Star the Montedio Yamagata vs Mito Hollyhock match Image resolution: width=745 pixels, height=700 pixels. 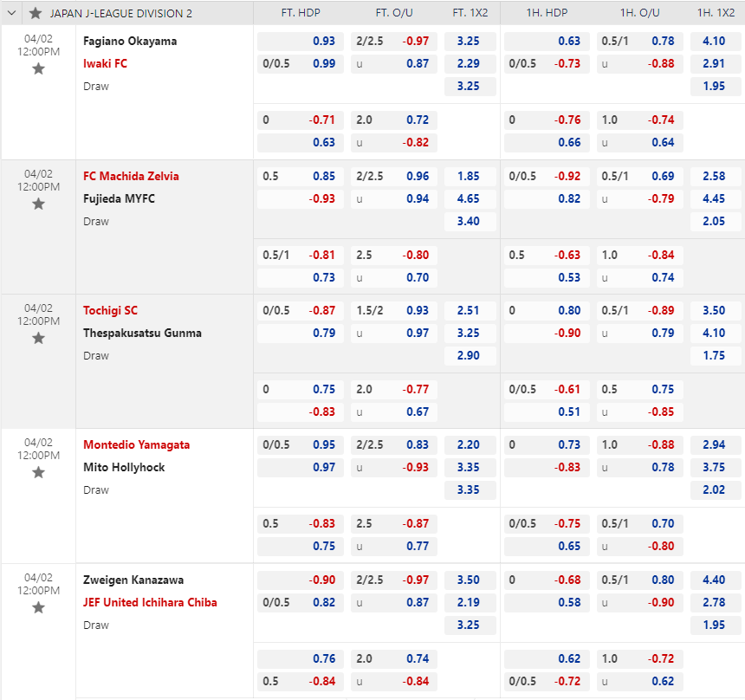[38, 473]
